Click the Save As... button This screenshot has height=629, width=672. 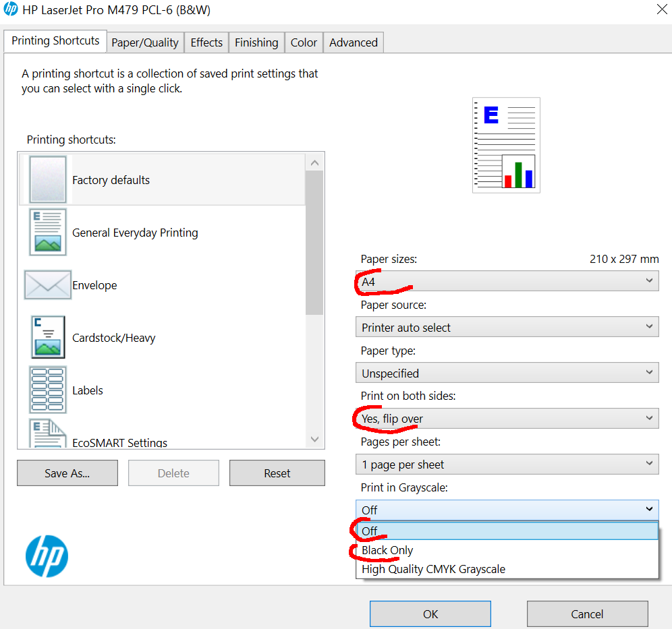pyautogui.click(x=67, y=473)
